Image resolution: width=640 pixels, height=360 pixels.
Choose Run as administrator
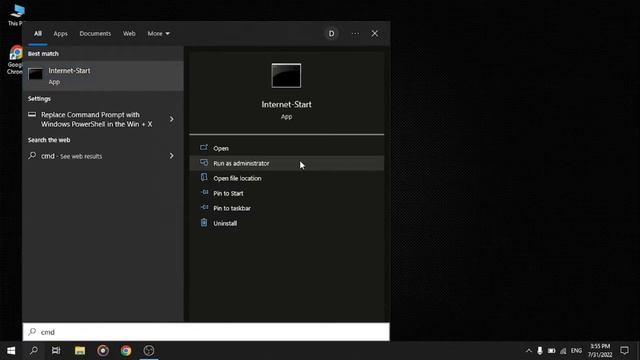coord(287,163)
